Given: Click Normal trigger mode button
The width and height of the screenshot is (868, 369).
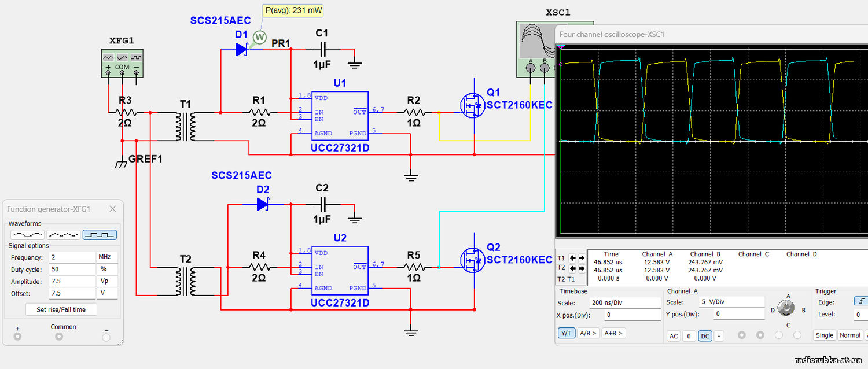Looking at the screenshot, I should coord(850,335).
